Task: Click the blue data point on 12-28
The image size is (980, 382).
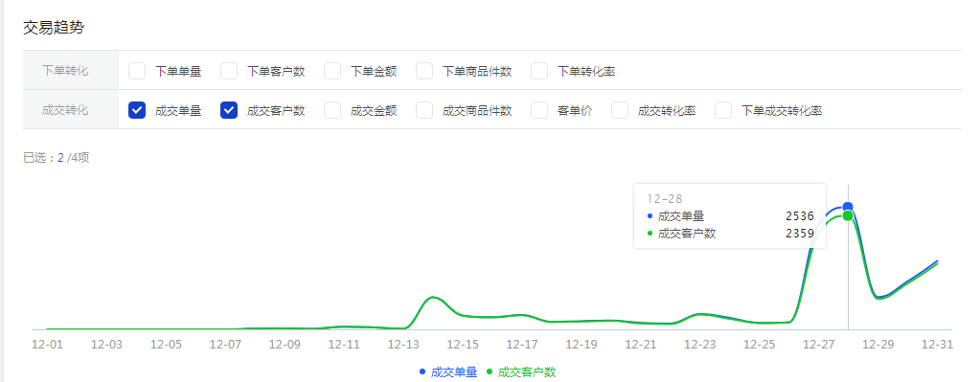Action: pos(848,207)
